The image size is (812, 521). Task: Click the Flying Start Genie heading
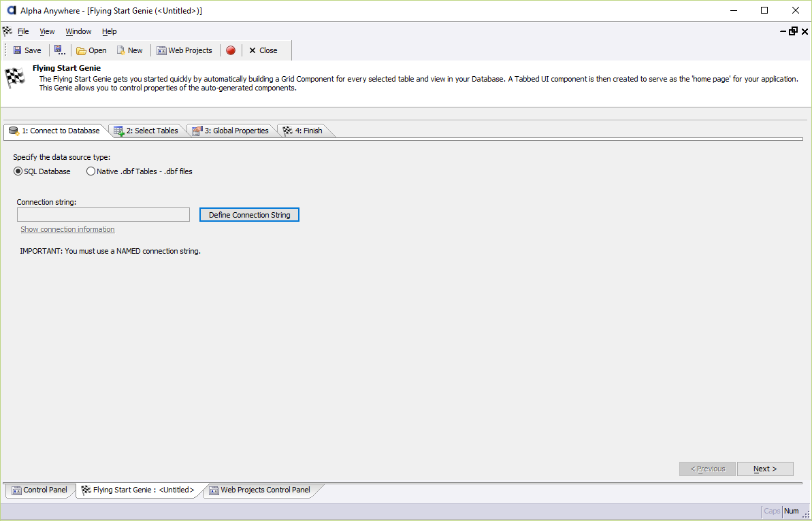67,68
